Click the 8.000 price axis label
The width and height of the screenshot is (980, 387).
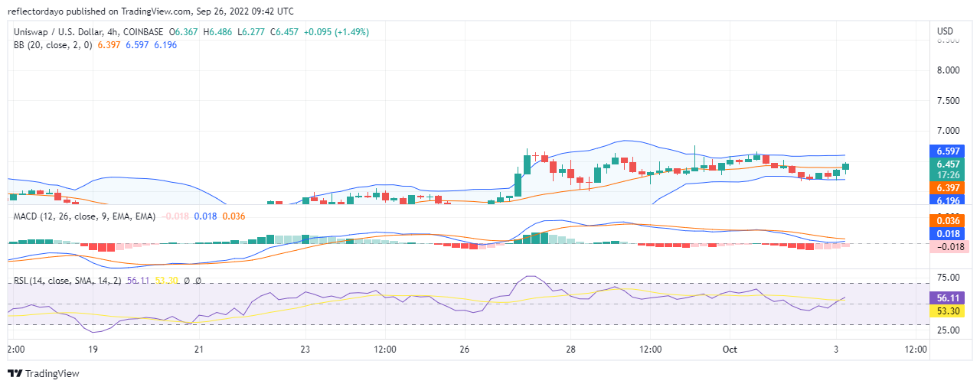[948, 70]
